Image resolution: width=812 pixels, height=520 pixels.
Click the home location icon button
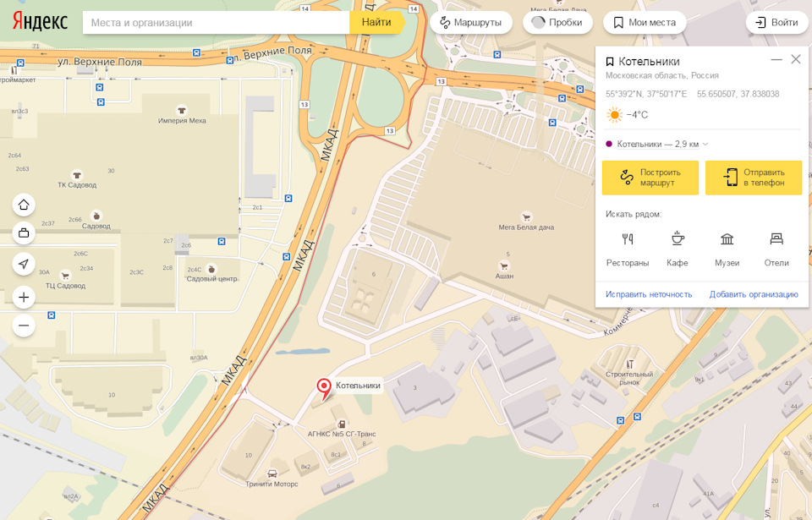(24, 205)
